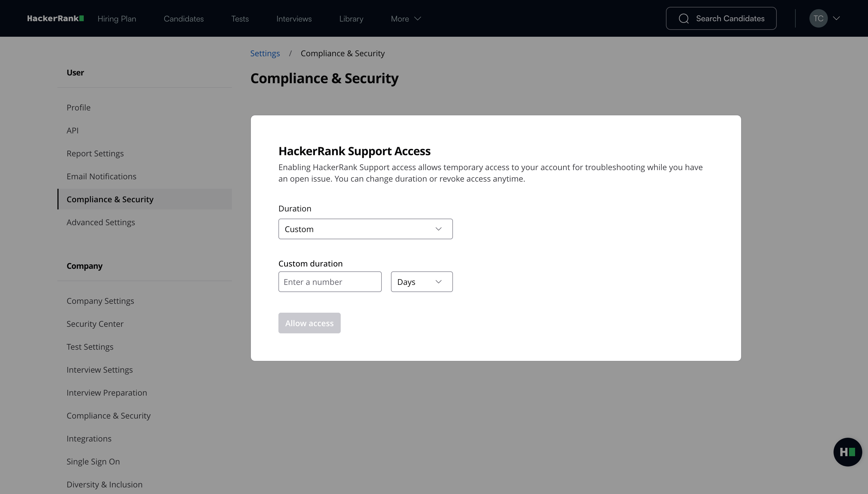
Task: Focus the Search Candidates field
Action: pos(721,18)
